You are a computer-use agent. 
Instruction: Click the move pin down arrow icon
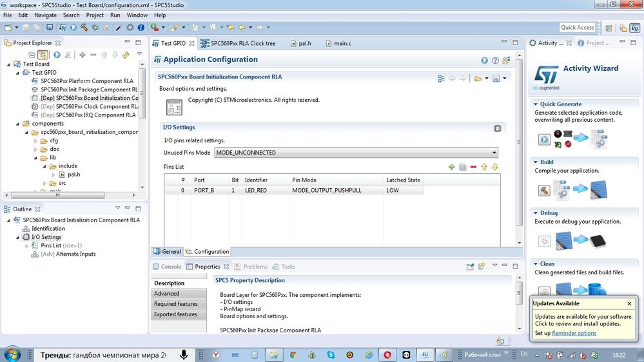(x=495, y=167)
